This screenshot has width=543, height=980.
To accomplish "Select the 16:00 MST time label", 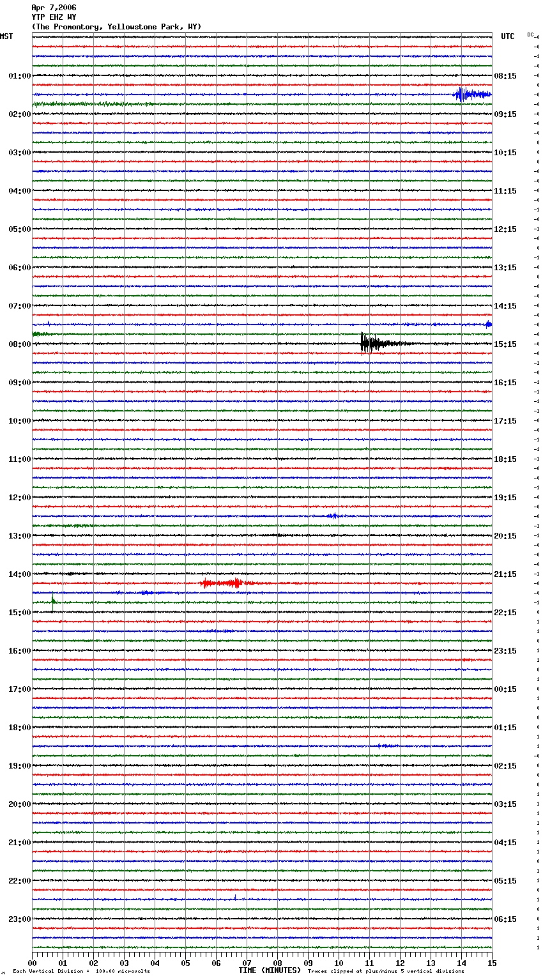I will (20, 651).
